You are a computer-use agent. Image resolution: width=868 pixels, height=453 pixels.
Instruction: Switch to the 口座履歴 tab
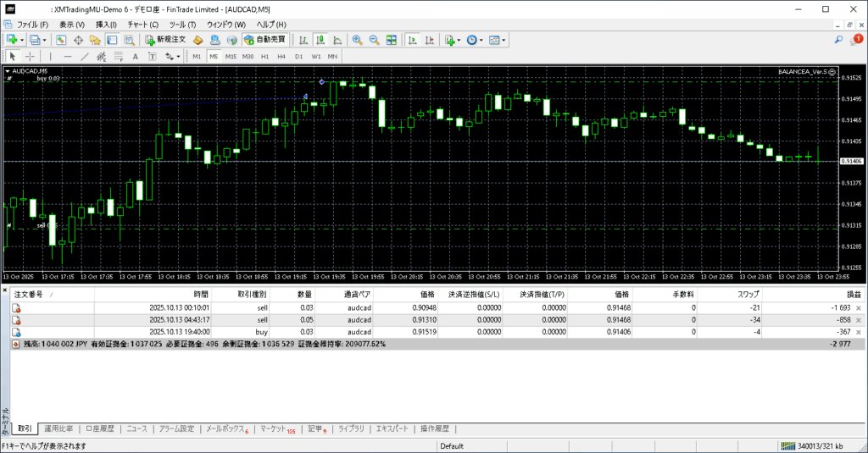pyautogui.click(x=100, y=429)
